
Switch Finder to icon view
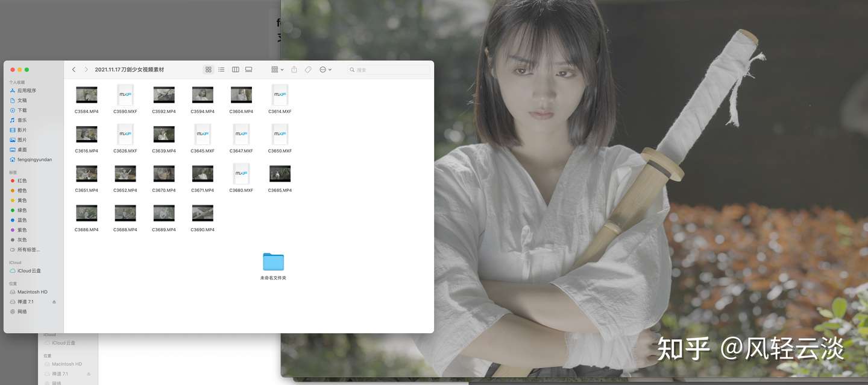pos(209,69)
